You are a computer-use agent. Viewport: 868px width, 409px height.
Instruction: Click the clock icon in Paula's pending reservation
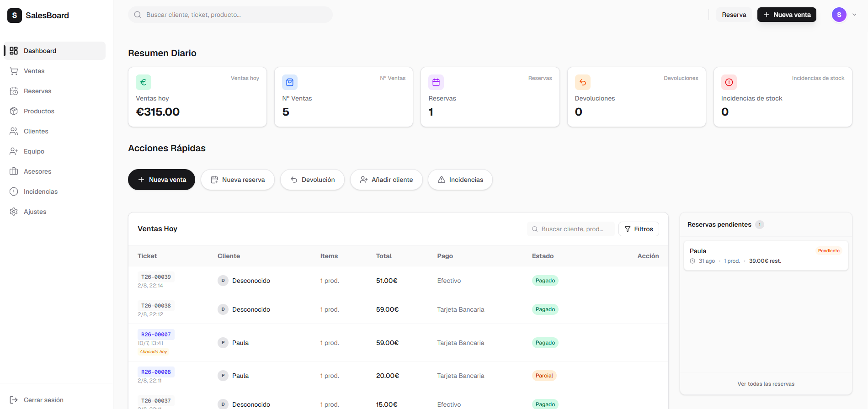click(692, 261)
